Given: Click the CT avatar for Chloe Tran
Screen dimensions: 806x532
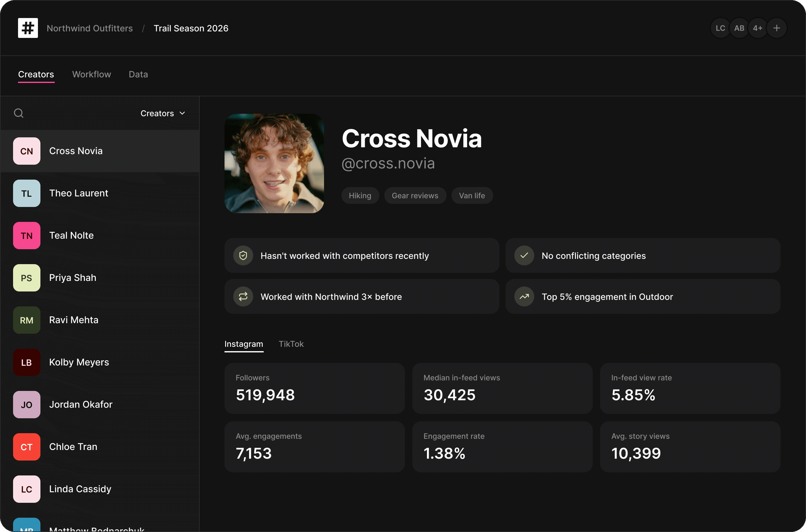Looking at the screenshot, I should 26,447.
